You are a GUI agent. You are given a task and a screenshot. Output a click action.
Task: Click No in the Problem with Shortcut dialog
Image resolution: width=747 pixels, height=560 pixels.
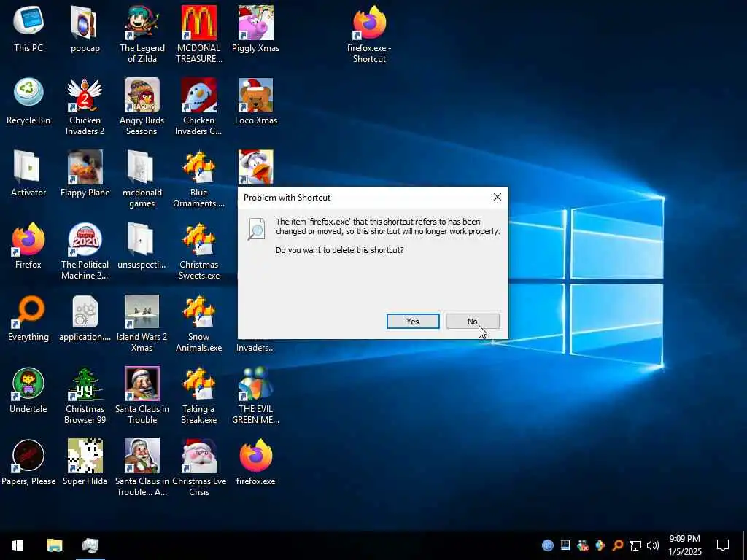pyautogui.click(x=472, y=322)
